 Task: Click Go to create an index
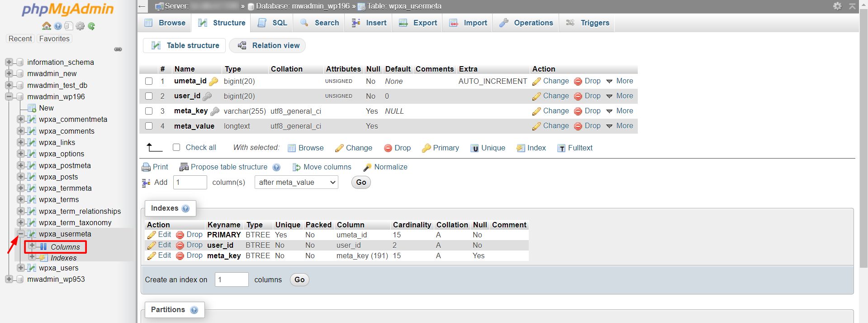click(299, 280)
